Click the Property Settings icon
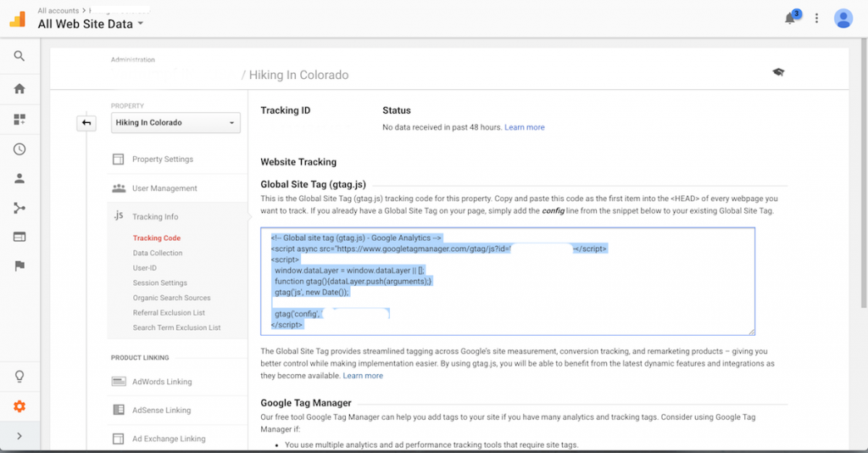This screenshot has height=453, width=868. pyautogui.click(x=119, y=159)
